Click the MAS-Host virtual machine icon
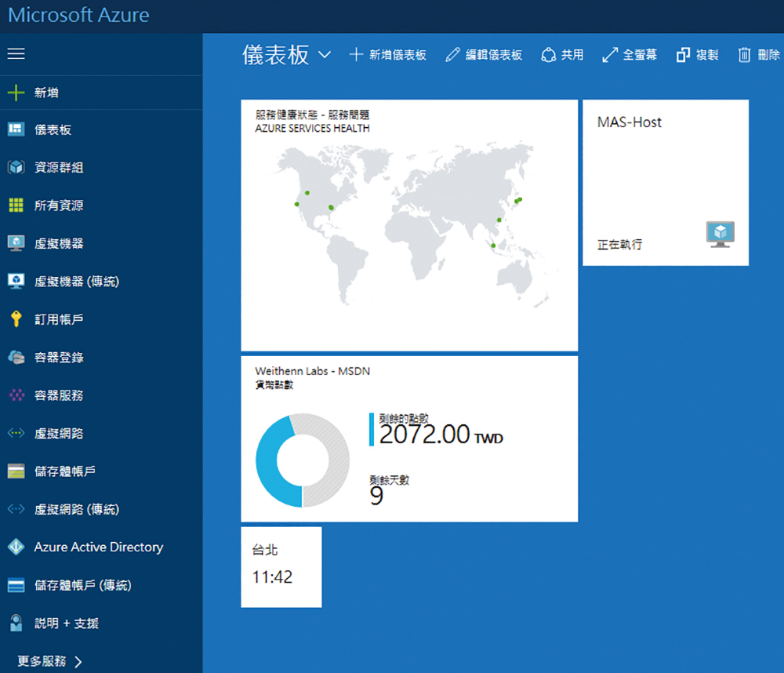 coord(720,235)
